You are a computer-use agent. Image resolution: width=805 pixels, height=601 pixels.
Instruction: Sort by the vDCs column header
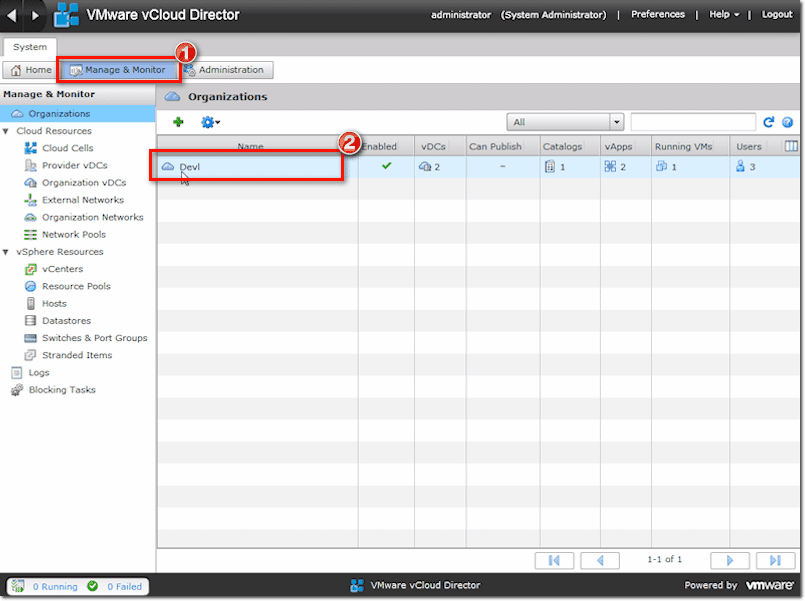[440, 146]
